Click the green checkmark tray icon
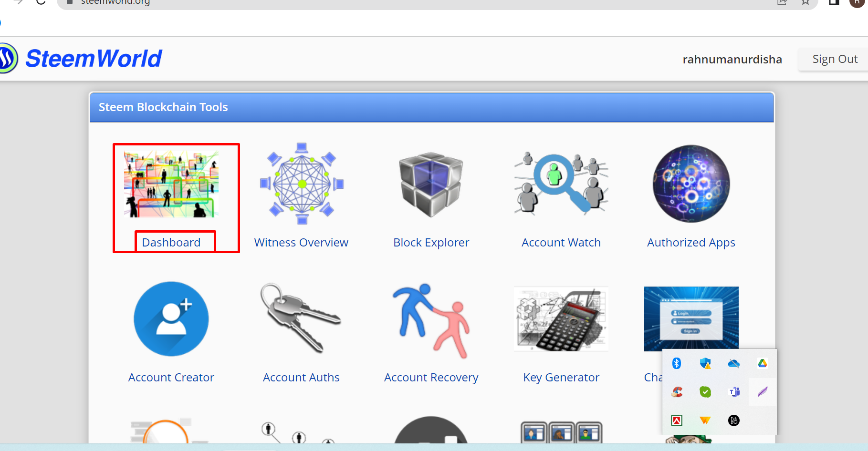Image resolution: width=868 pixels, height=451 pixels. point(705,392)
